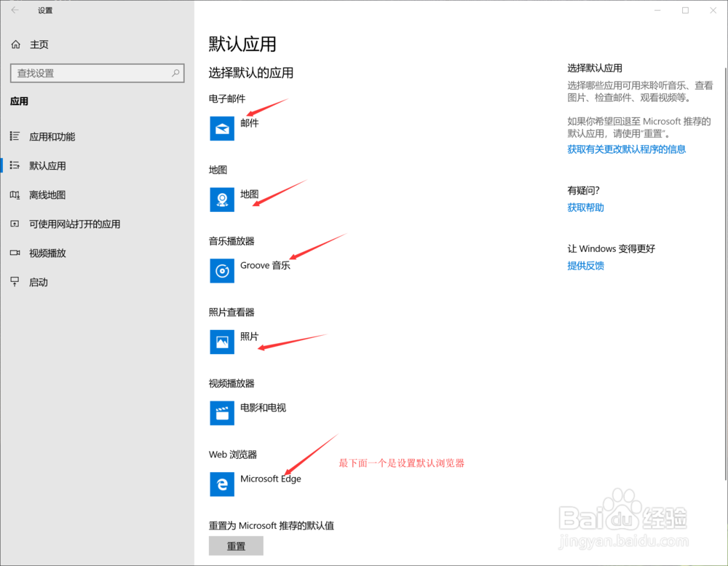
Task: Click the Photos app icon
Action: coord(222,342)
